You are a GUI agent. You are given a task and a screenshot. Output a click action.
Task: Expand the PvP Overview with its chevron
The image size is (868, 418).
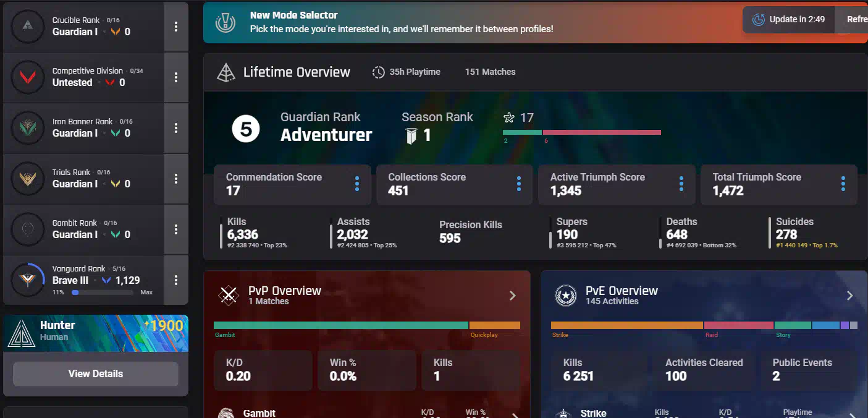click(x=512, y=296)
